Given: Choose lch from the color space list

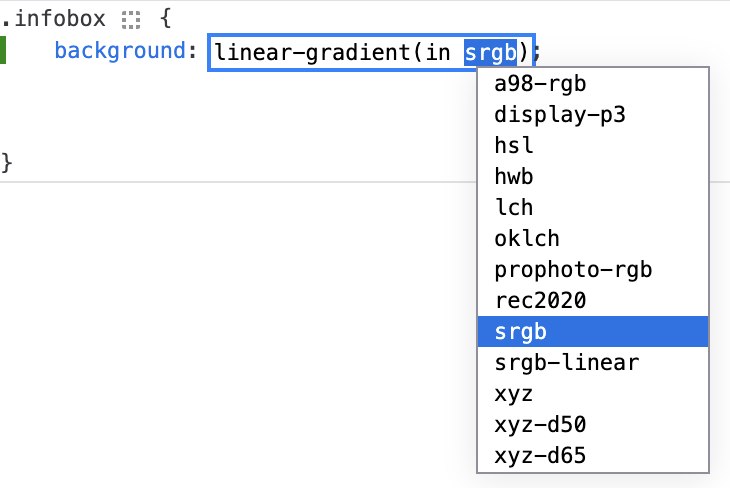Looking at the screenshot, I should click(x=514, y=208).
